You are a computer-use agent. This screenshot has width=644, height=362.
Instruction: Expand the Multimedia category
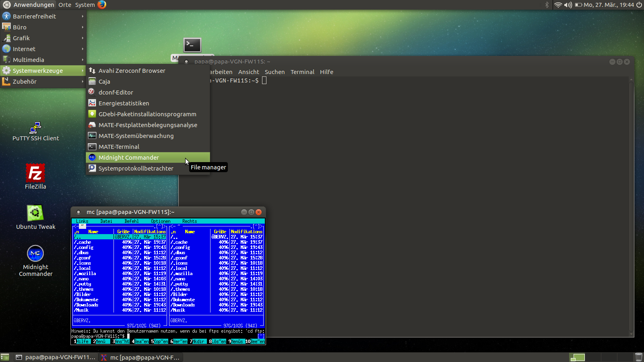point(43,60)
